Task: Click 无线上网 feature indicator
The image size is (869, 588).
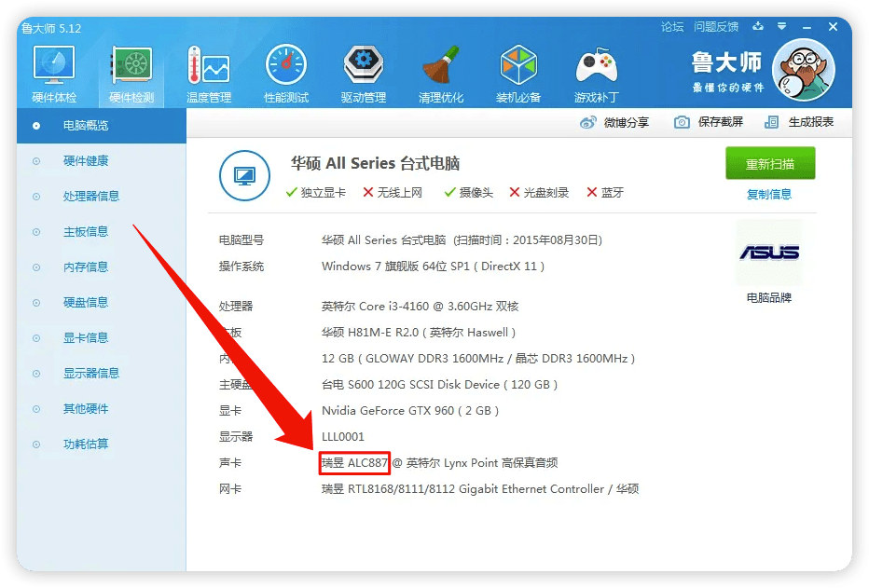Action: coord(393,192)
